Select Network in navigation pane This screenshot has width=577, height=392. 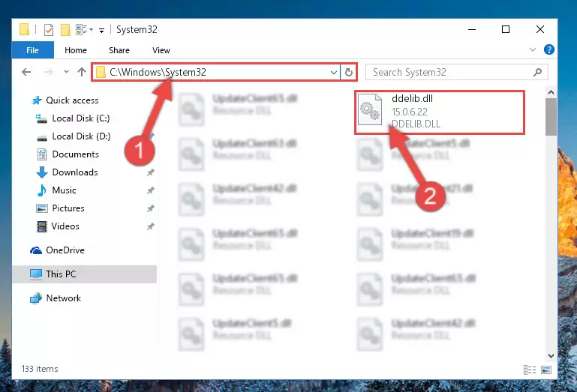click(63, 298)
